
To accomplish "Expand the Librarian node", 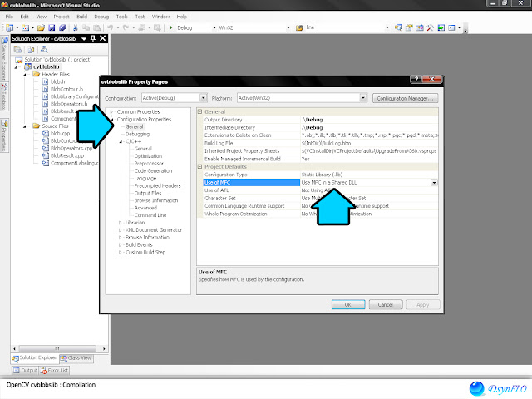I will [120, 223].
